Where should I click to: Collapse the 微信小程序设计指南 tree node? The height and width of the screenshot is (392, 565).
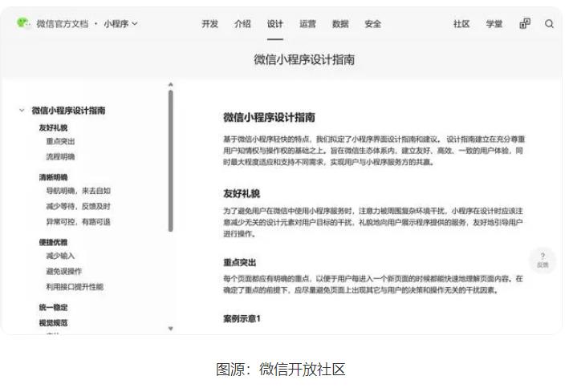coord(22,110)
